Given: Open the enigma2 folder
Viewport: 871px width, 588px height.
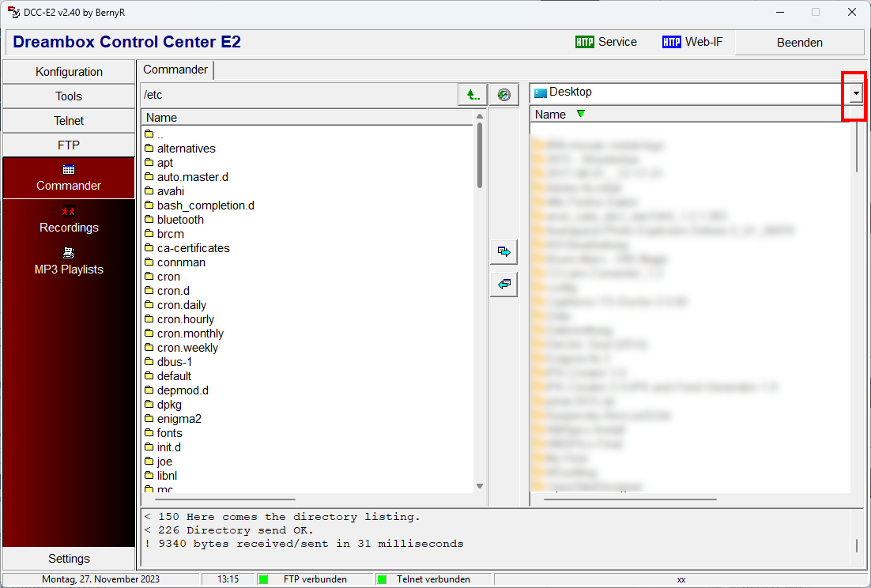Looking at the screenshot, I should coord(179,419).
